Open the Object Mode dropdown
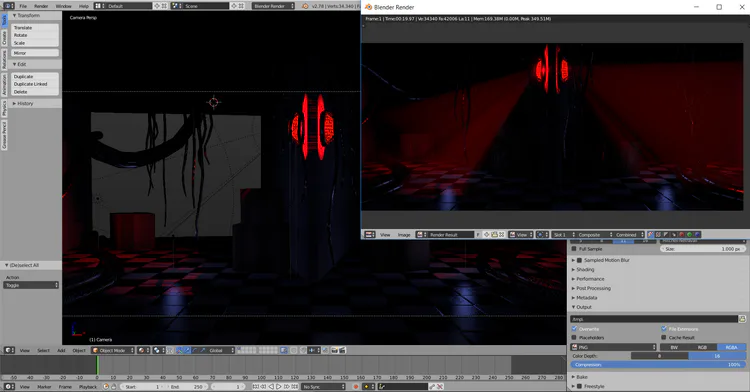This screenshot has height=392, width=750. point(113,350)
